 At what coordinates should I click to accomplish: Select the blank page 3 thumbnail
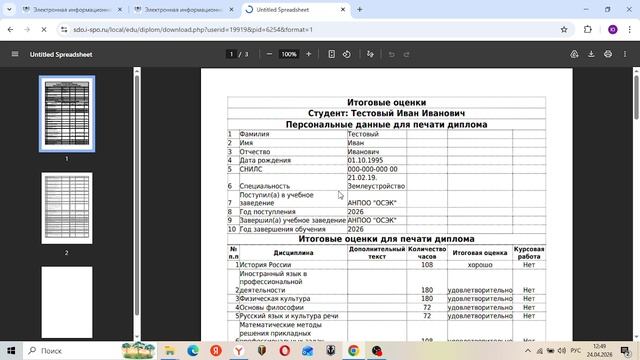tap(67, 302)
